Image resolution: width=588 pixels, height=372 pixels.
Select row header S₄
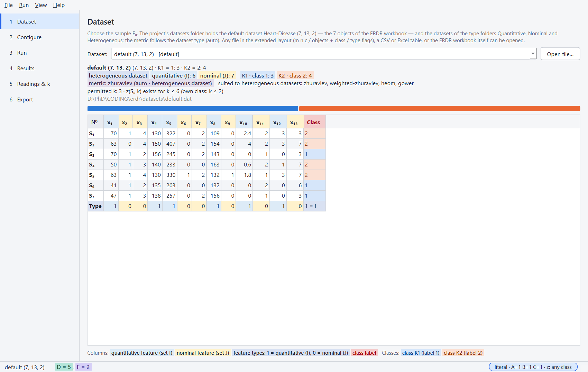(x=95, y=165)
